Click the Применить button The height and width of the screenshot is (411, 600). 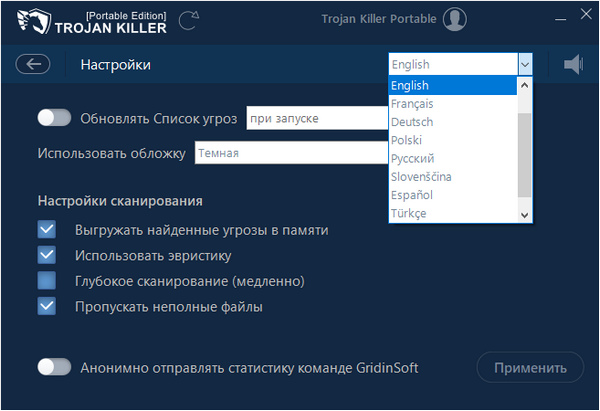point(530,368)
